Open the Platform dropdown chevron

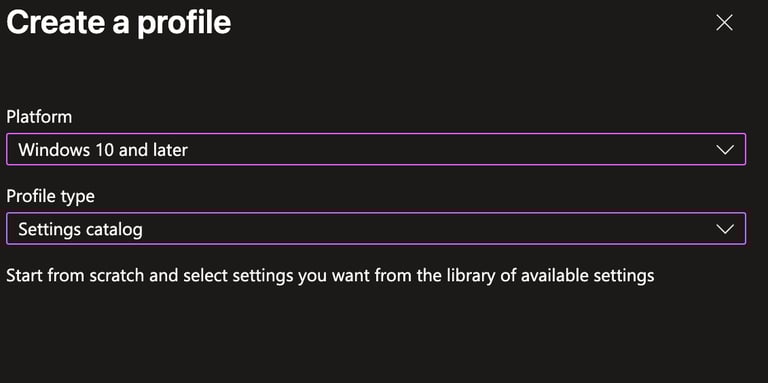pyautogui.click(x=724, y=149)
